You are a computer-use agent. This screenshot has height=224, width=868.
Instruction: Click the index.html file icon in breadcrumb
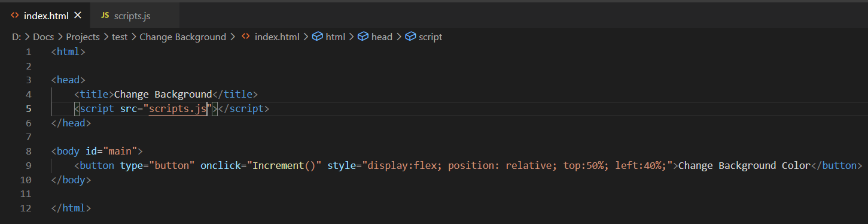(245, 37)
